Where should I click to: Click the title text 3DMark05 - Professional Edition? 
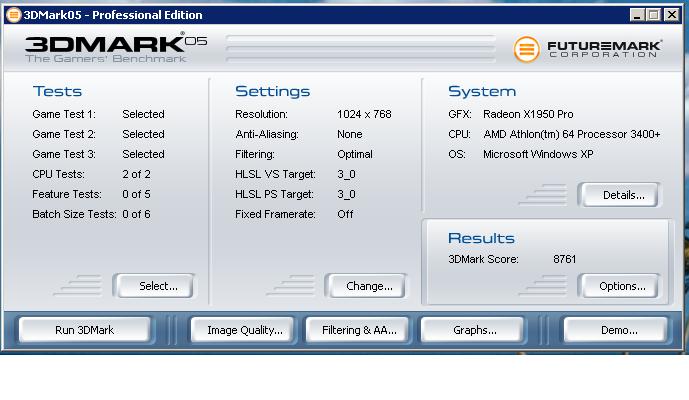point(113,15)
